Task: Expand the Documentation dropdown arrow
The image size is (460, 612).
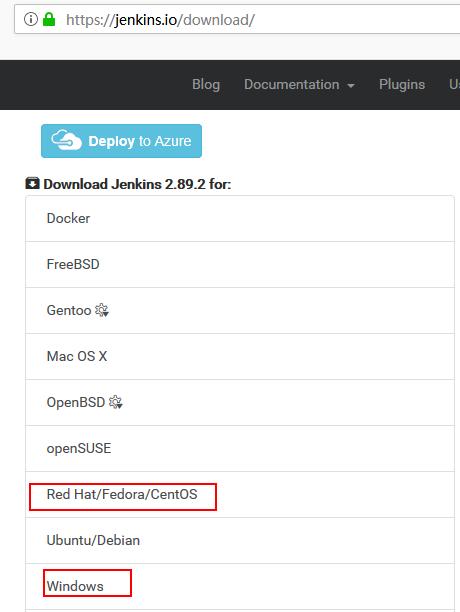Action: [x=351, y=85]
